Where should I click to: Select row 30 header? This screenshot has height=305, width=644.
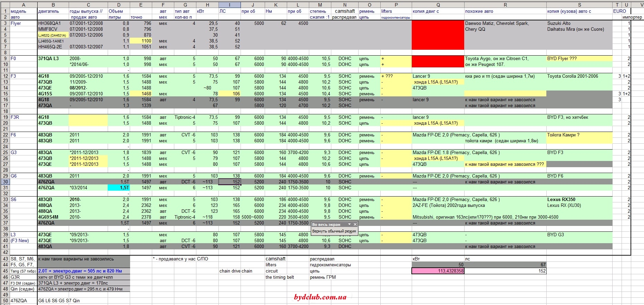[x=5, y=182]
